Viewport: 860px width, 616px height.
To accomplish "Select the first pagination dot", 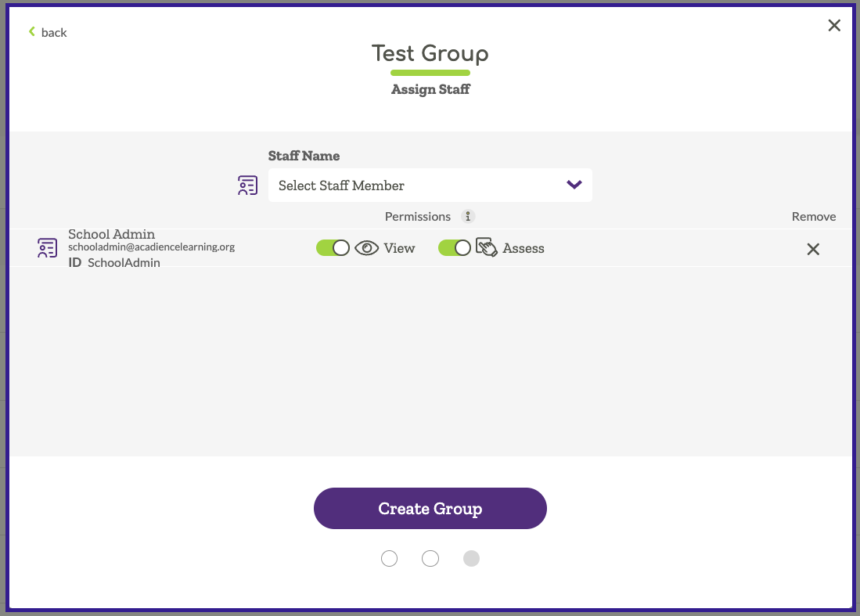I will (x=389, y=558).
